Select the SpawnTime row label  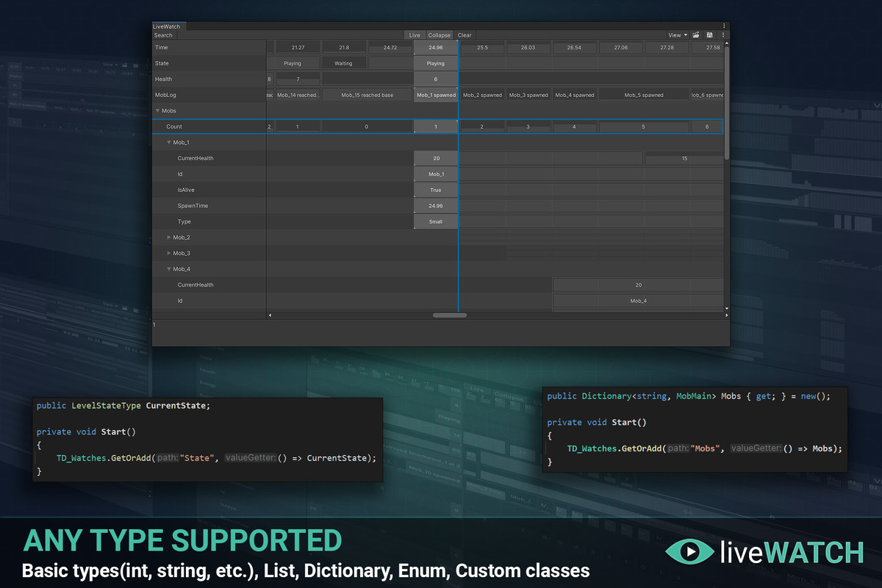pyautogui.click(x=193, y=206)
